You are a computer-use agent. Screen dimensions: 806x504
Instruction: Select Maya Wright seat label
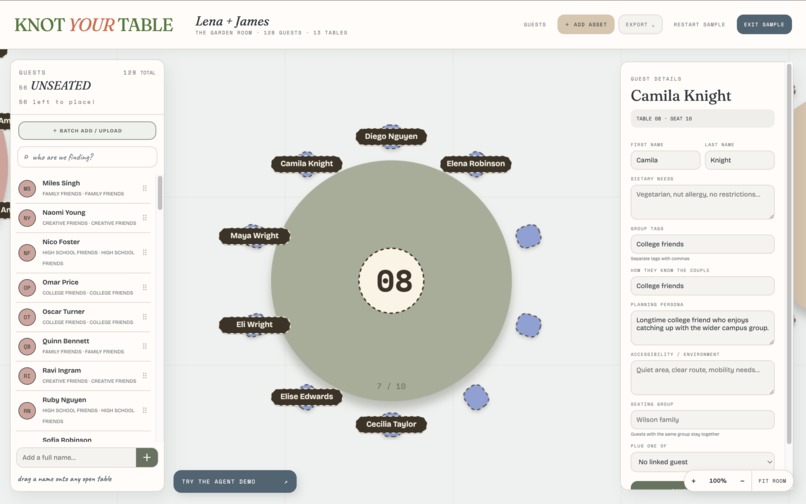[x=254, y=236]
